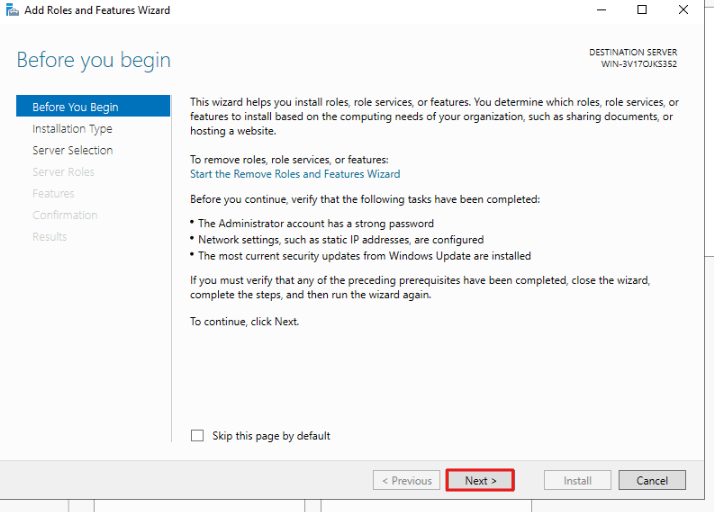714x512 pixels.
Task: Click the 'Add Roles and Features Wizard' title text
Action: 97,10
